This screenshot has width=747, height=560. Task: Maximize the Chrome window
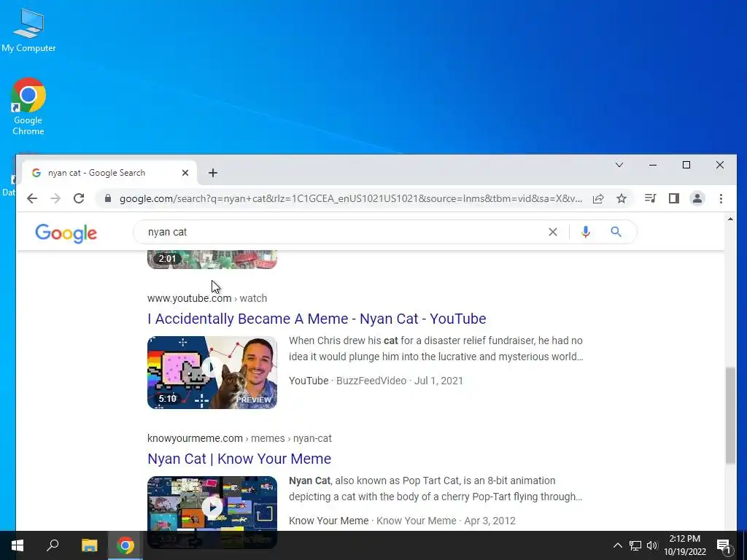pyautogui.click(x=686, y=165)
